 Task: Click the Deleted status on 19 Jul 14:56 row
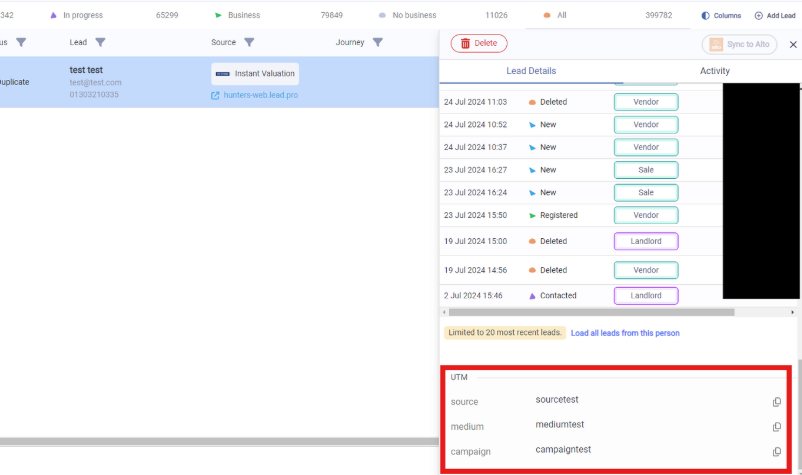[x=548, y=270]
